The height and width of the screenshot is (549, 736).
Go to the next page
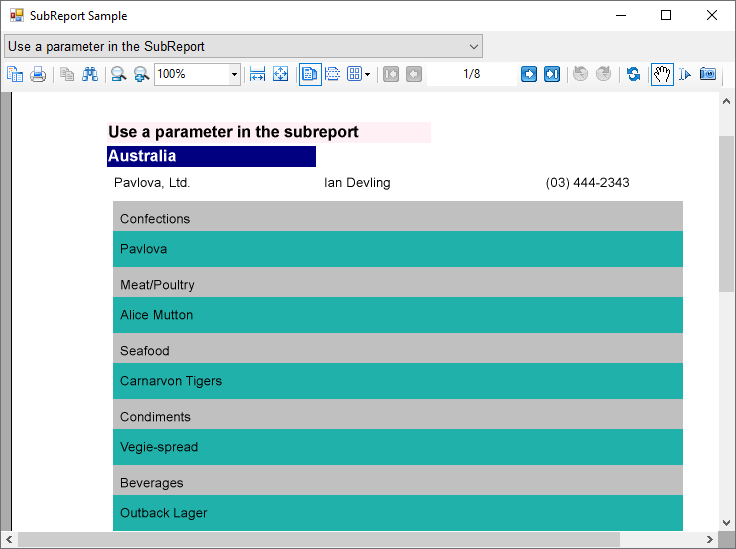pos(529,74)
